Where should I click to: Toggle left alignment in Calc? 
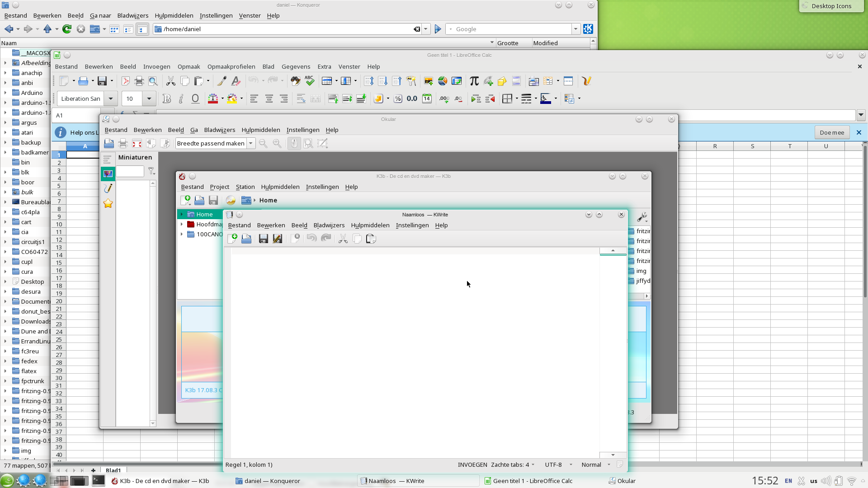(x=254, y=99)
